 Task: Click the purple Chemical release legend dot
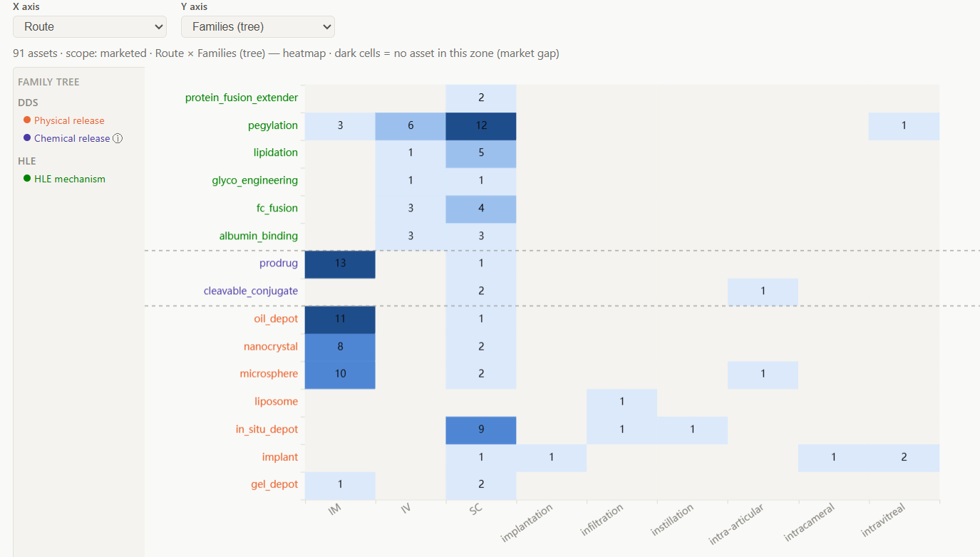pyautogui.click(x=27, y=138)
